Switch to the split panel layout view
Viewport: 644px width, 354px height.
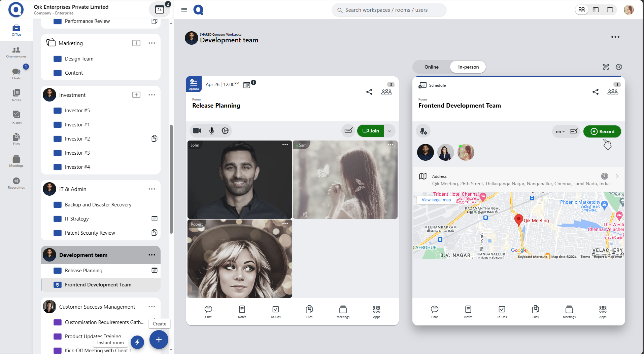coord(596,10)
